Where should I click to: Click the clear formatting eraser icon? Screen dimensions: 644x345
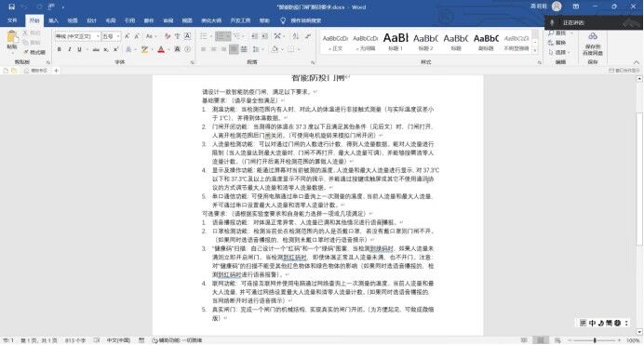[x=168, y=36]
